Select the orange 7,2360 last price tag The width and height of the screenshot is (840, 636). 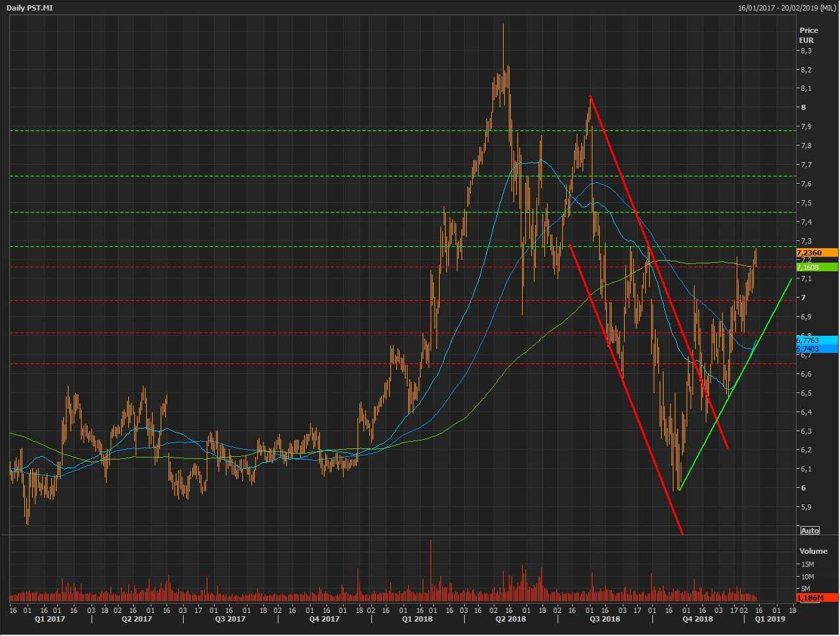(816, 253)
